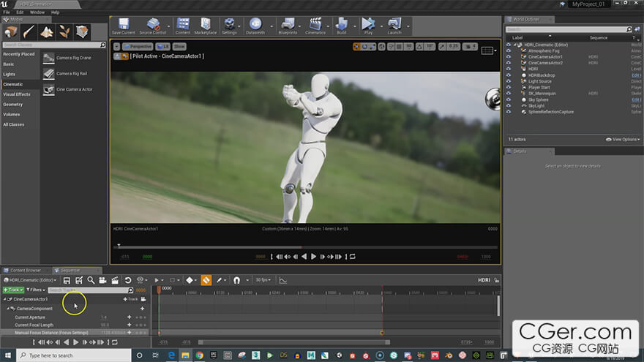Select the Geometry Editing mode icon

(x=82, y=31)
